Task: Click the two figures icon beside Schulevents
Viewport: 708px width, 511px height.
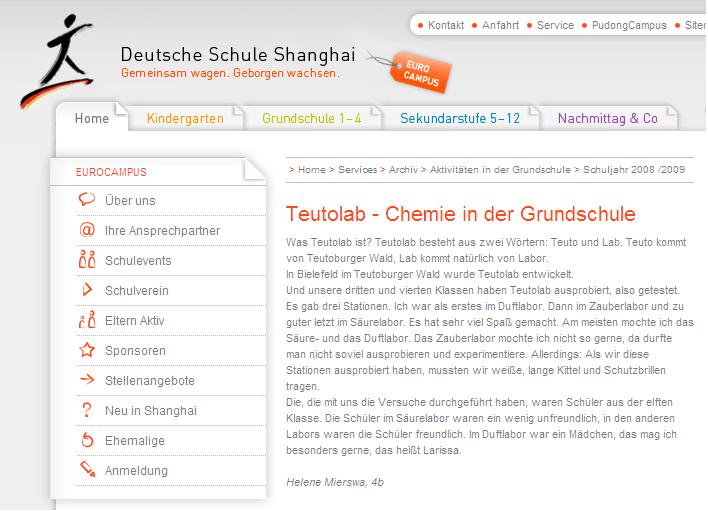Action: (x=87, y=260)
